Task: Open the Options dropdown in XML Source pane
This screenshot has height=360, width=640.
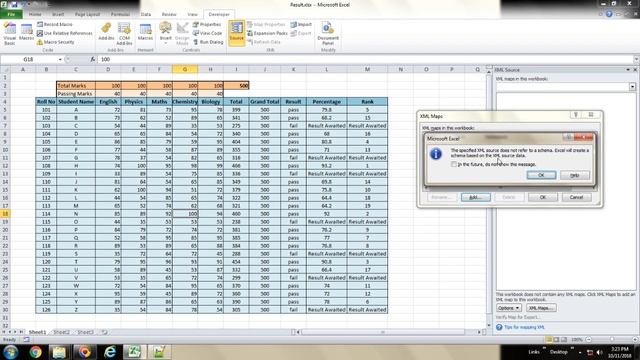Action: [x=509, y=308]
